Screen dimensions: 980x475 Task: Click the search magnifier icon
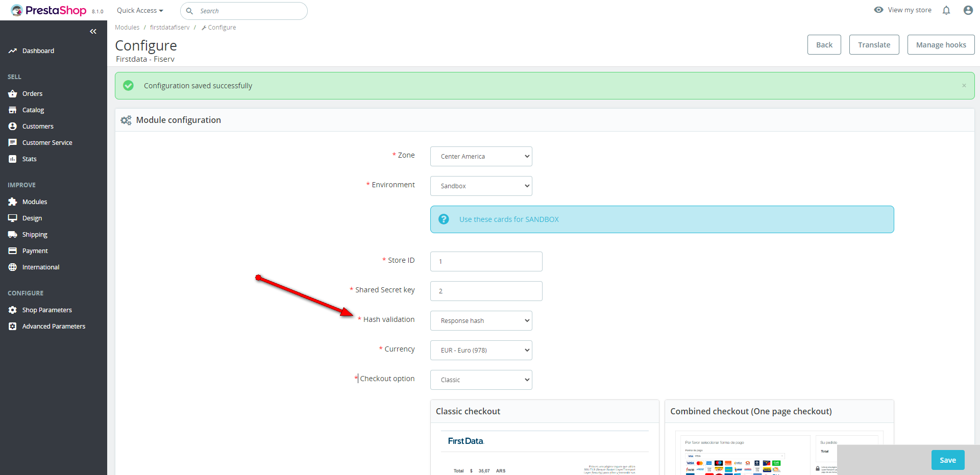point(189,11)
